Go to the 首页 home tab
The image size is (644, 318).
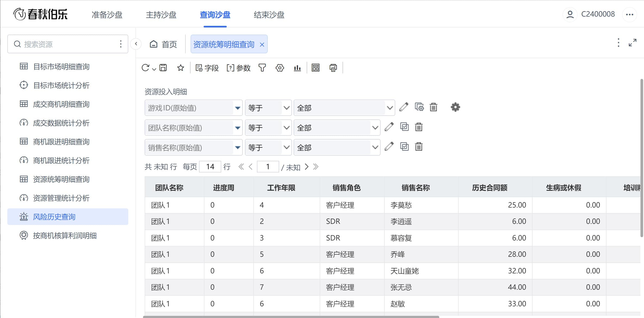(163, 44)
